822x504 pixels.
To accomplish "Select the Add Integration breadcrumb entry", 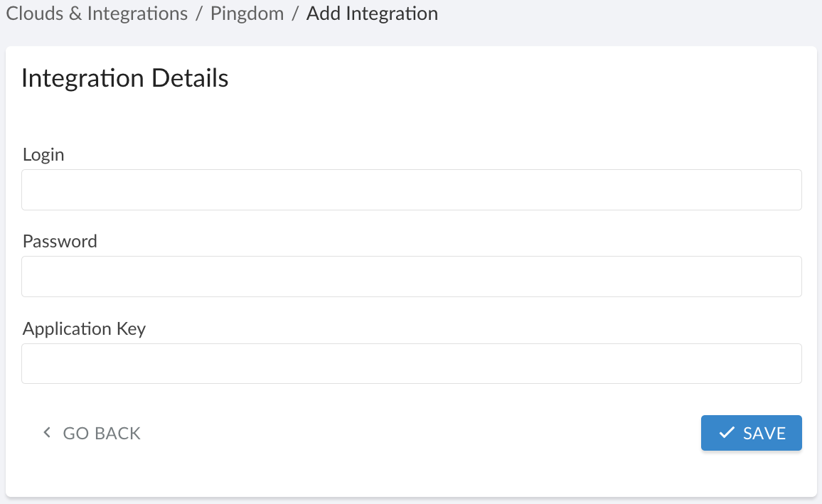I will 372,14.
